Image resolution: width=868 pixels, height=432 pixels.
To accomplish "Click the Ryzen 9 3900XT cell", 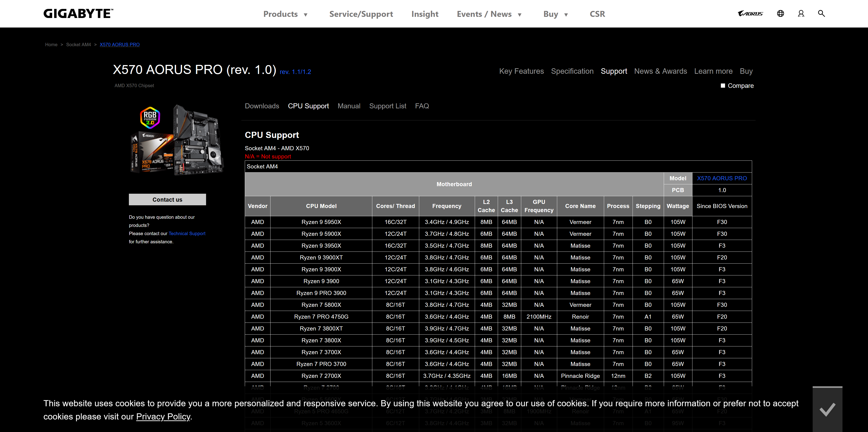I will point(321,257).
